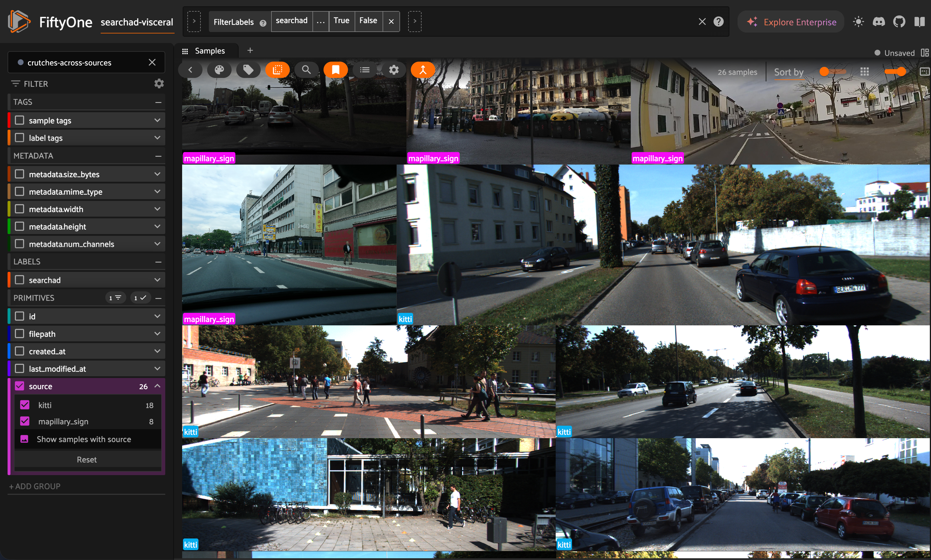
Task: Click the grid zoom tiles icon
Action: click(865, 72)
